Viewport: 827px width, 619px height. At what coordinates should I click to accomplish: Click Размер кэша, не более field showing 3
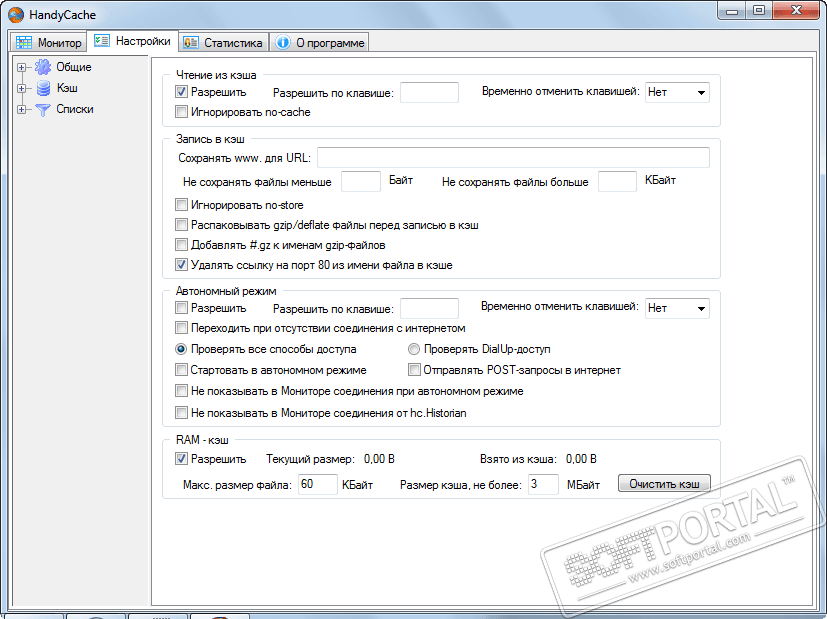click(543, 484)
